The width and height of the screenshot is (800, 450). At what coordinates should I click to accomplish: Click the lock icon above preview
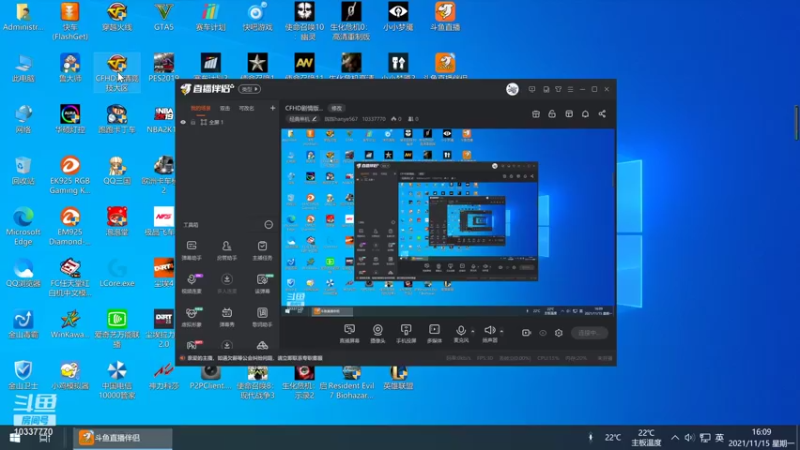pyautogui.click(x=552, y=114)
